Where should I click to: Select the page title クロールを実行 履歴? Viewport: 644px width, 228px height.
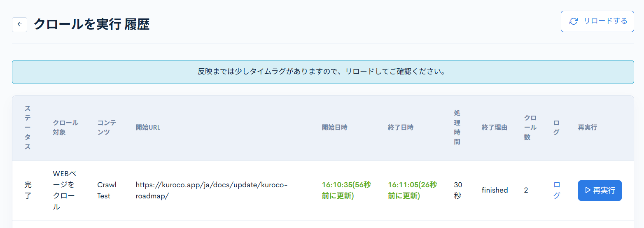(x=91, y=24)
